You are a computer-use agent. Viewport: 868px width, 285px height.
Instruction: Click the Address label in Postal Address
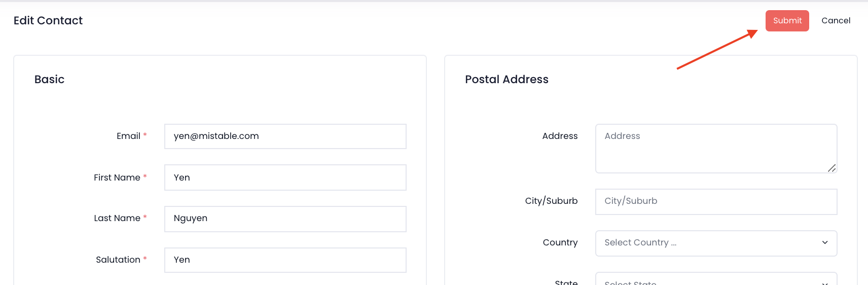click(x=560, y=136)
